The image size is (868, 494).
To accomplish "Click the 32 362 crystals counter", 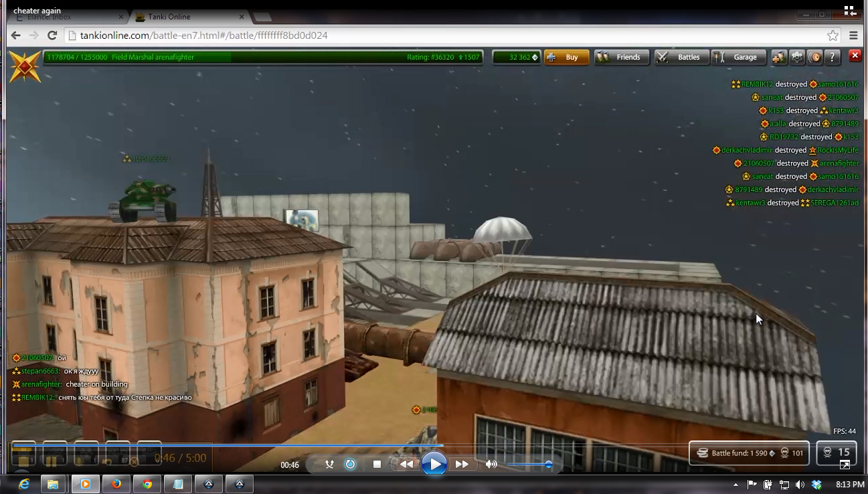I will (x=516, y=58).
